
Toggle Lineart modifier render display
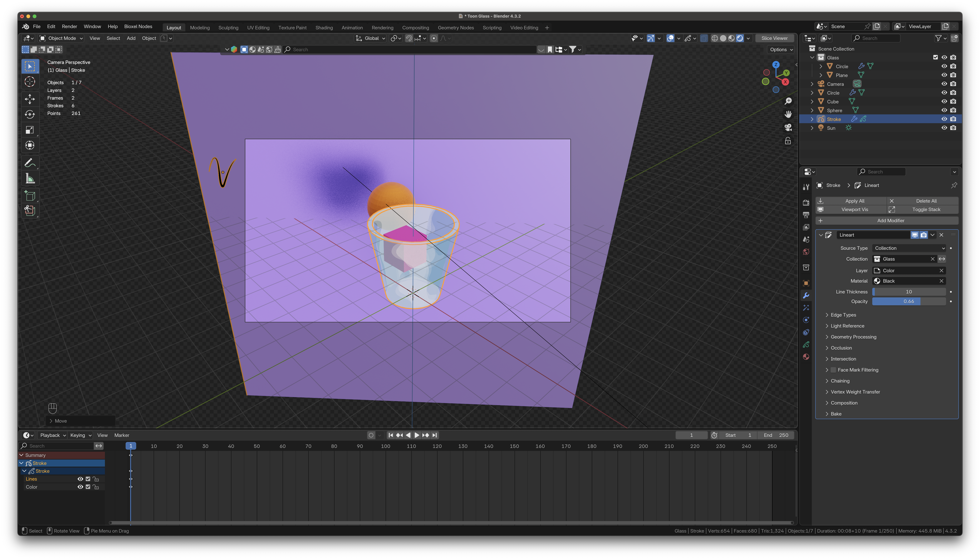click(x=924, y=235)
